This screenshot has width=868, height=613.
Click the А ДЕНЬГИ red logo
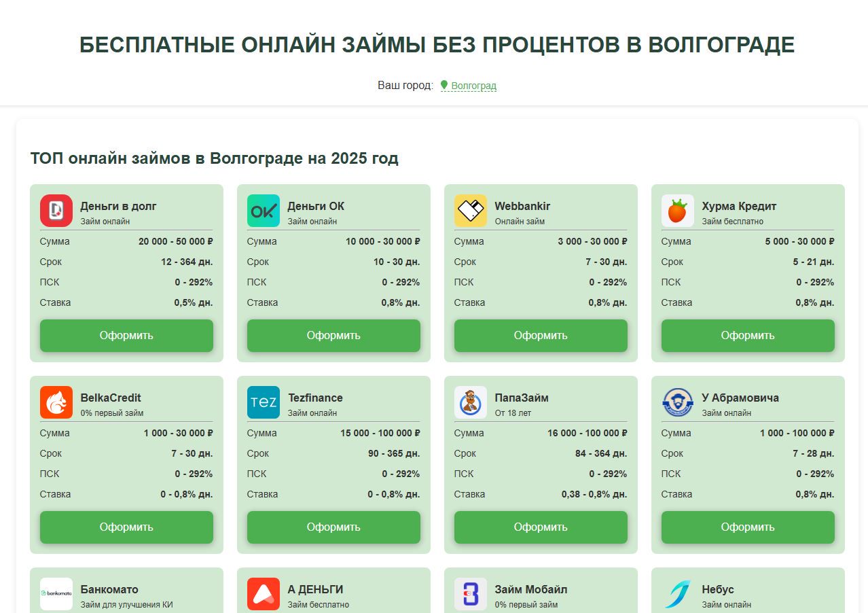click(x=263, y=594)
